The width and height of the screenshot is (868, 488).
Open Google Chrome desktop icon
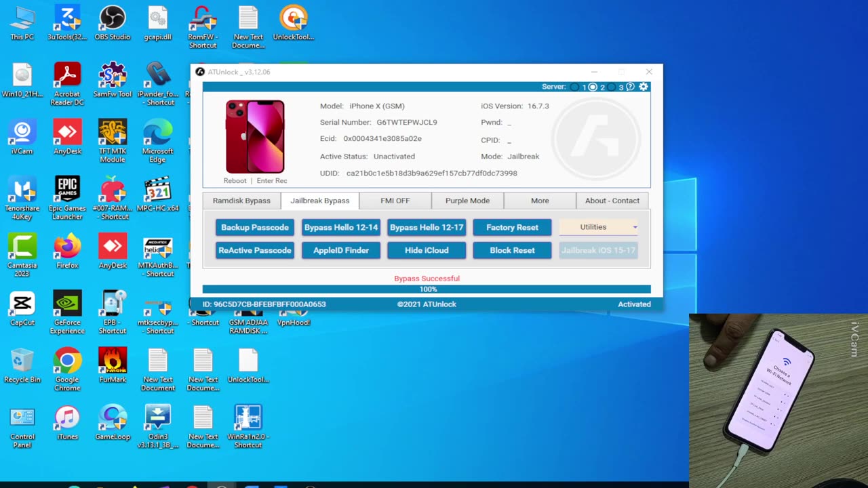pos(67,370)
